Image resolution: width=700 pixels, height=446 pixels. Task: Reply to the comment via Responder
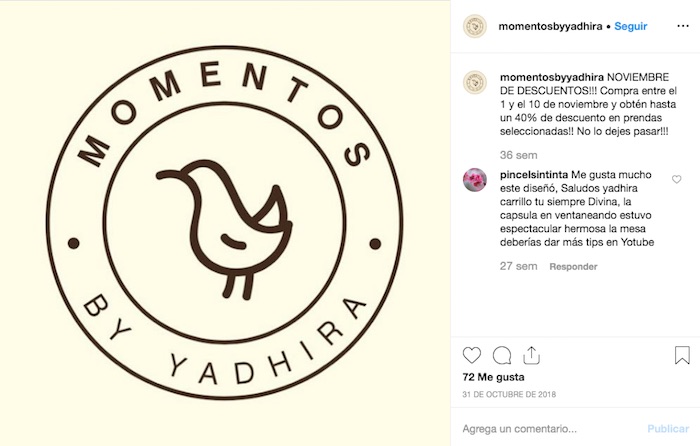(573, 267)
